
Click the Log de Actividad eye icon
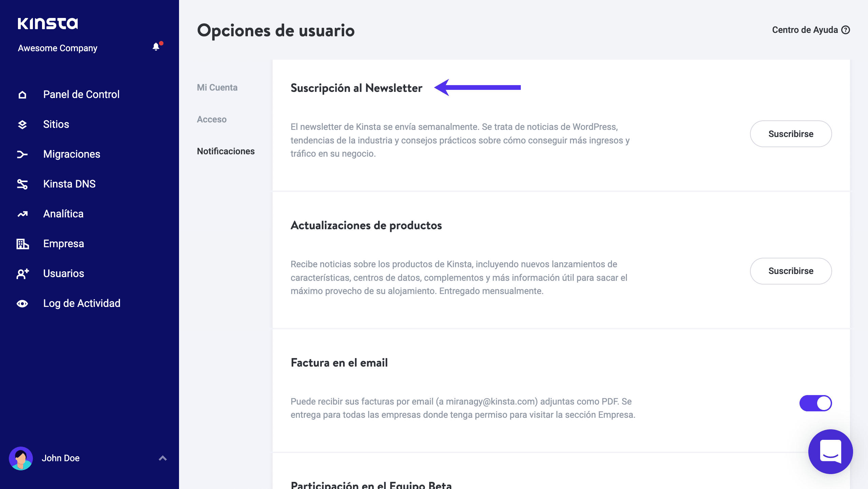coord(22,304)
